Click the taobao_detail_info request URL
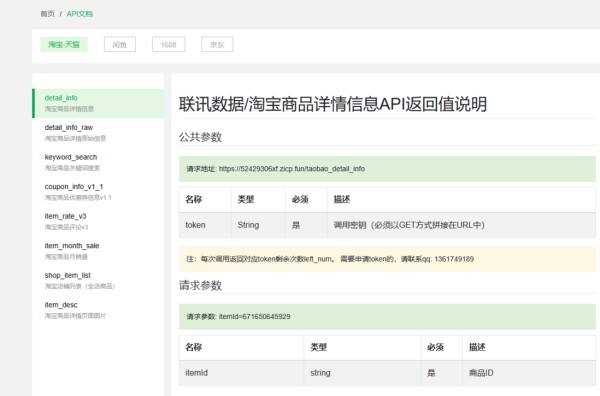The image size is (600, 396). 292,169
